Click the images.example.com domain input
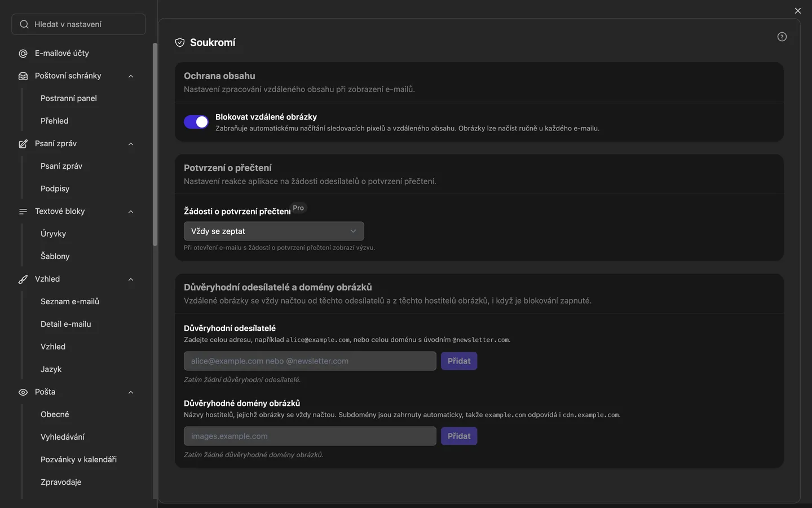The width and height of the screenshot is (812, 508). (310, 436)
